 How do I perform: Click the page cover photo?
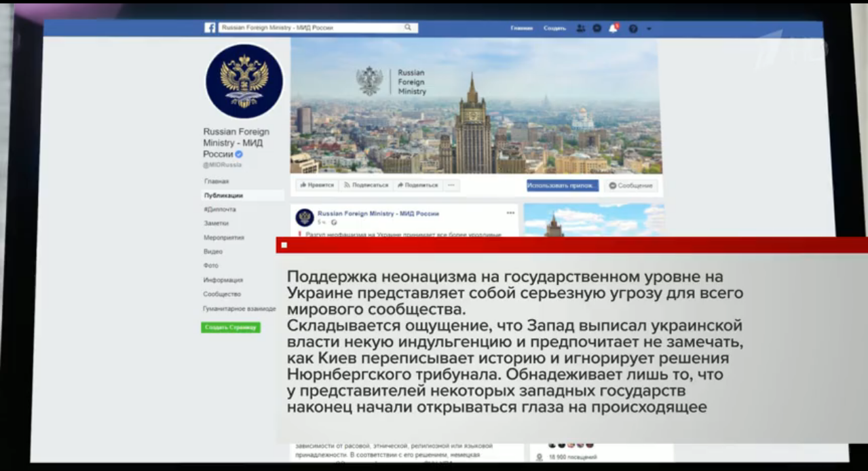coord(476,106)
